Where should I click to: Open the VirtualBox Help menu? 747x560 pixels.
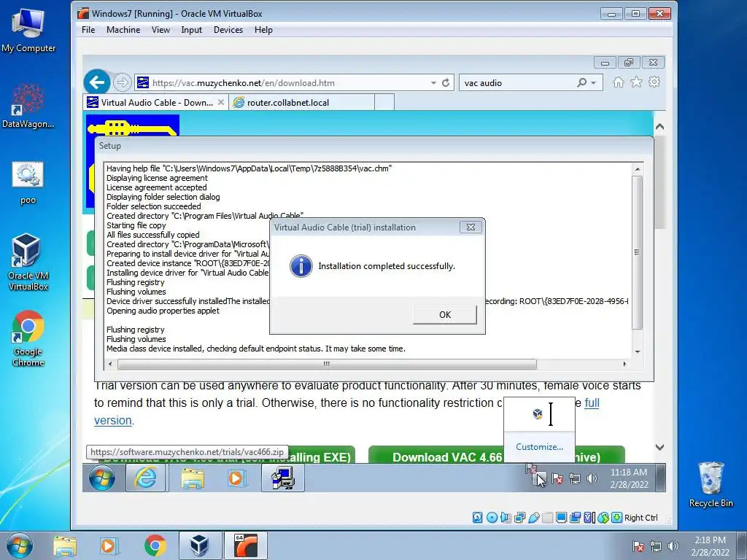(x=263, y=30)
